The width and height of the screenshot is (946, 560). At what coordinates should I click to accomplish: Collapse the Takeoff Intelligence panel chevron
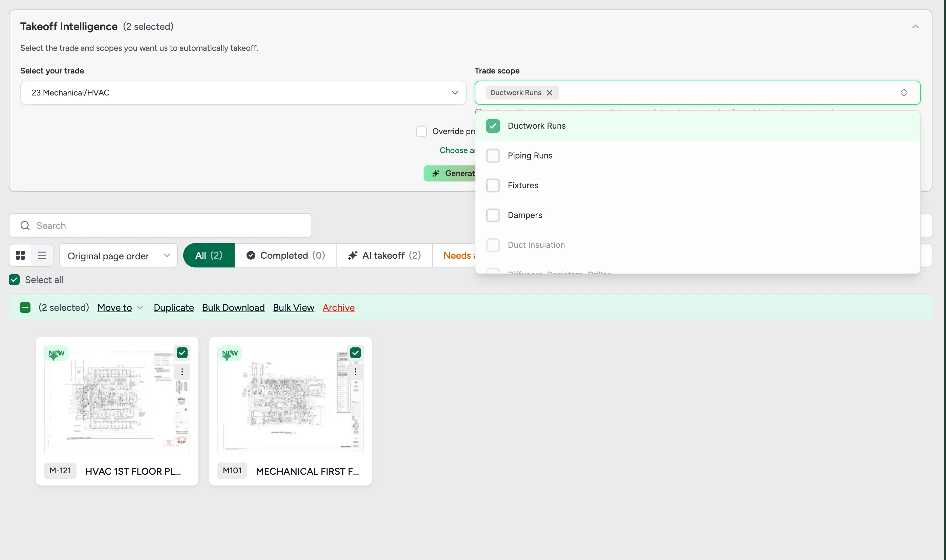tap(915, 26)
